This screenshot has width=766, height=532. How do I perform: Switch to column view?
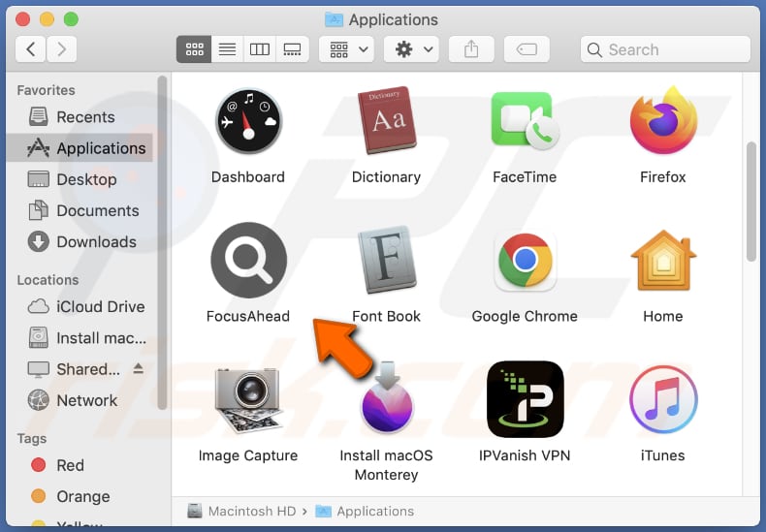click(x=260, y=49)
